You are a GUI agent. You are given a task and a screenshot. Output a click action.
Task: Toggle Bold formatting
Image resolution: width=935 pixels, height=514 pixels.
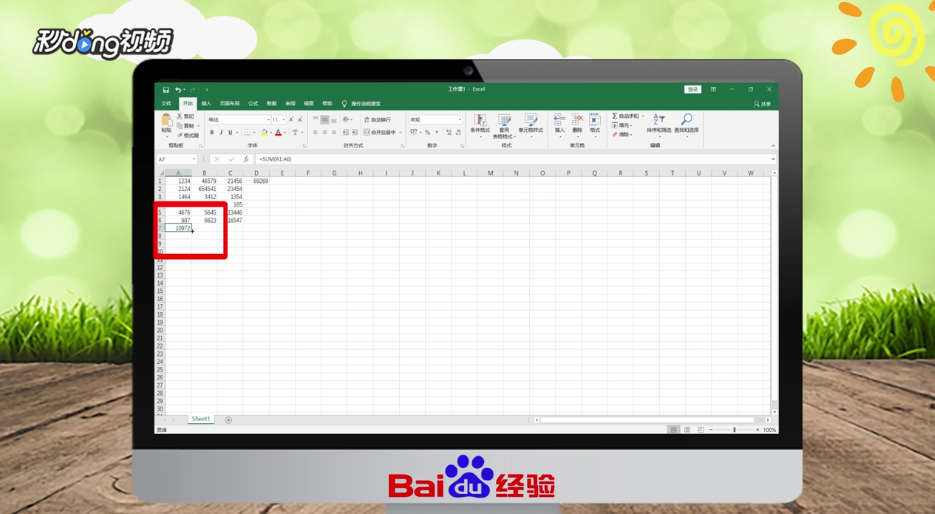point(212,132)
